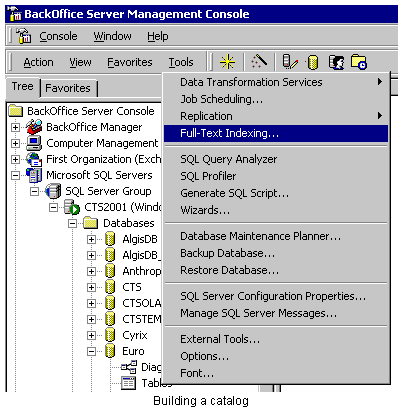
Task: Click the new job folder-clock toolbar icon
Action: click(359, 62)
